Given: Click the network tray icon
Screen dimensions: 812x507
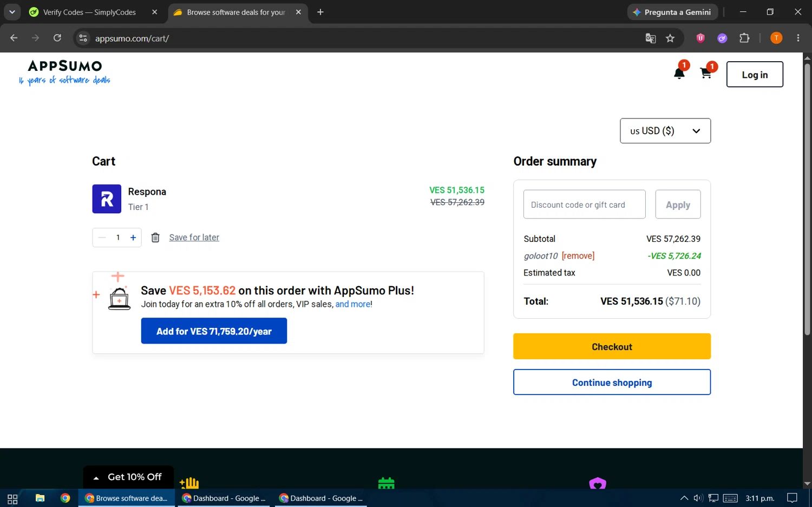Looking at the screenshot, I should pyautogui.click(x=713, y=498).
